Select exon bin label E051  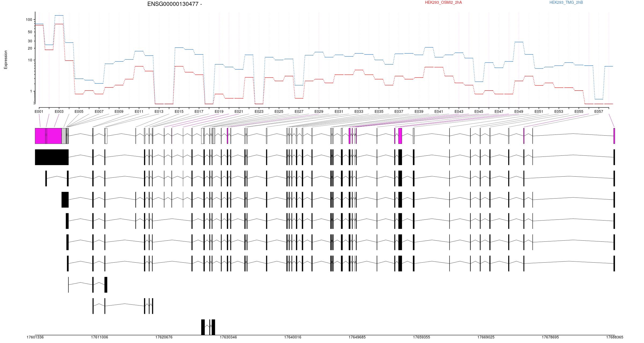539,111
